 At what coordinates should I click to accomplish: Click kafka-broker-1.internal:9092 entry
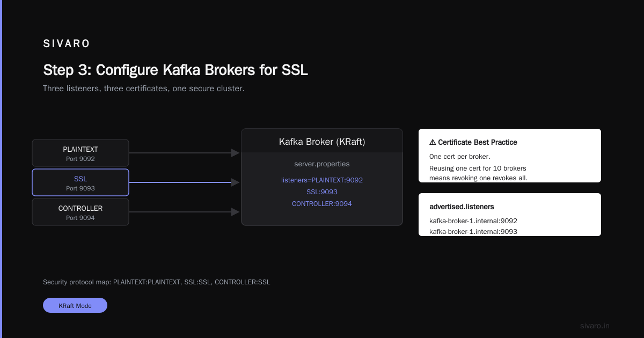pyautogui.click(x=473, y=221)
